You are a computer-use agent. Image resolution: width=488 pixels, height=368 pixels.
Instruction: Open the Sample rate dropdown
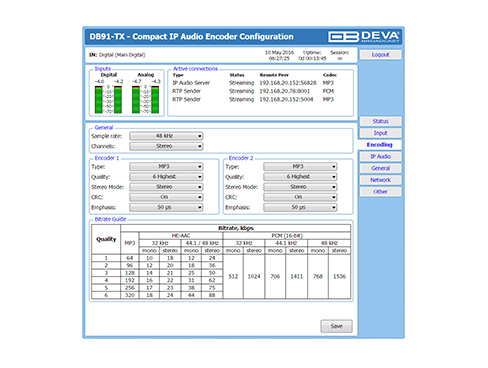tap(166, 136)
